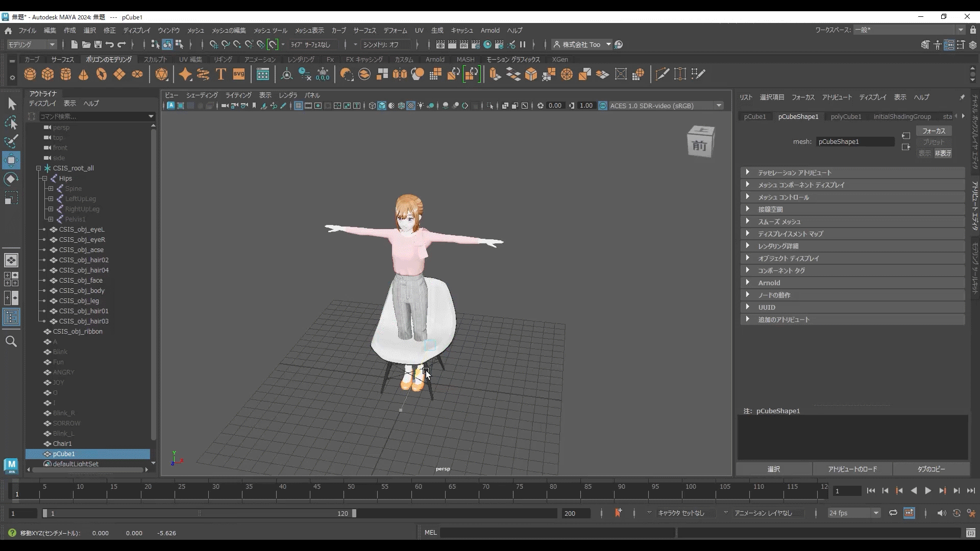The width and height of the screenshot is (980, 551).
Task: Switch to the アニメーション tab
Action: pyautogui.click(x=260, y=59)
